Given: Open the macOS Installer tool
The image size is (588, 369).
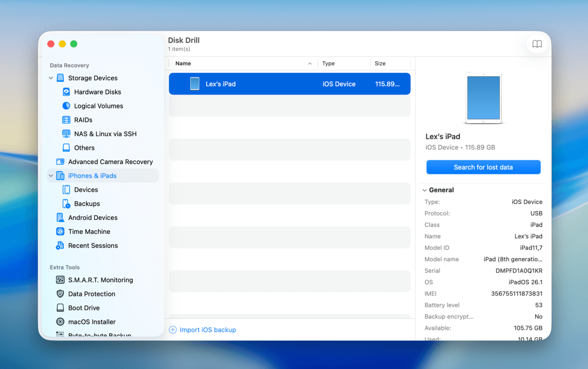Looking at the screenshot, I should pyautogui.click(x=61, y=321).
